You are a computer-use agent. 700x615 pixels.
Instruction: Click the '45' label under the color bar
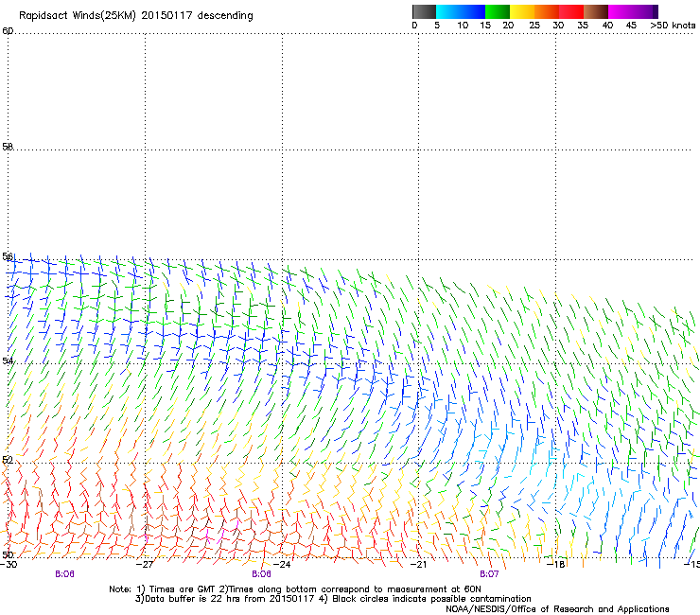click(x=631, y=26)
